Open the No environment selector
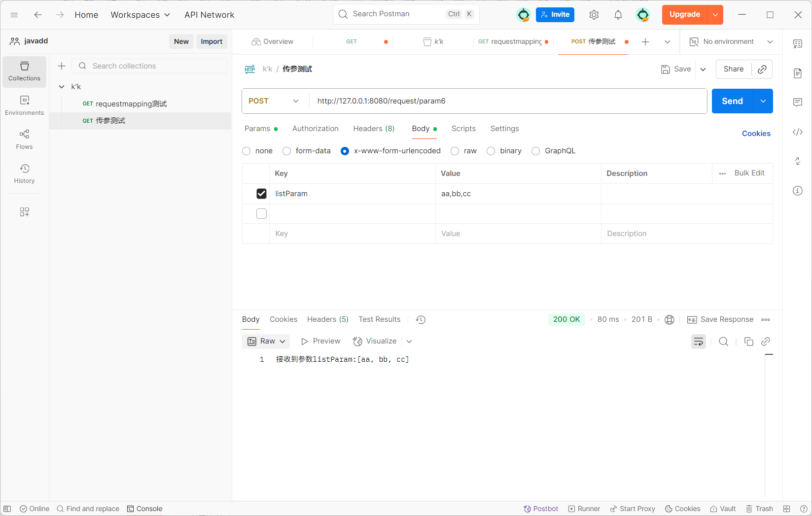Image resolution: width=812 pixels, height=516 pixels. [731, 42]
